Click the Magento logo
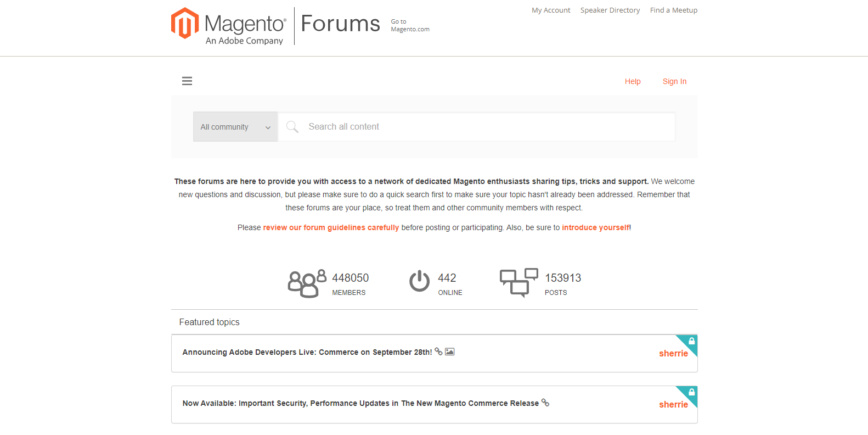Screen dimensions: 868x435 pyautogui.click(x=229, y=26)
